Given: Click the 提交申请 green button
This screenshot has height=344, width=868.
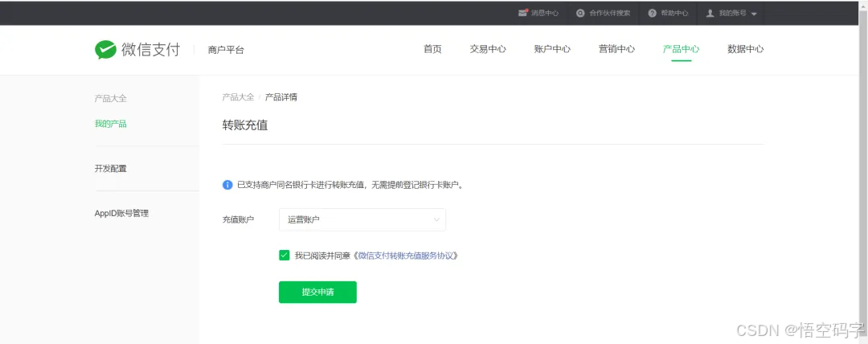Looking at the screenshot, I should pyautogui.click(x=317, y=292).
